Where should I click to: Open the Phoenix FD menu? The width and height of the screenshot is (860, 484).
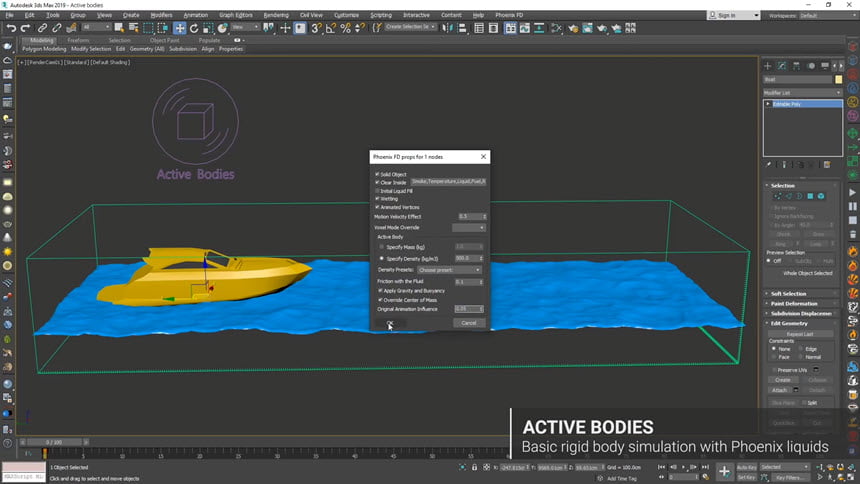[509, 15]
